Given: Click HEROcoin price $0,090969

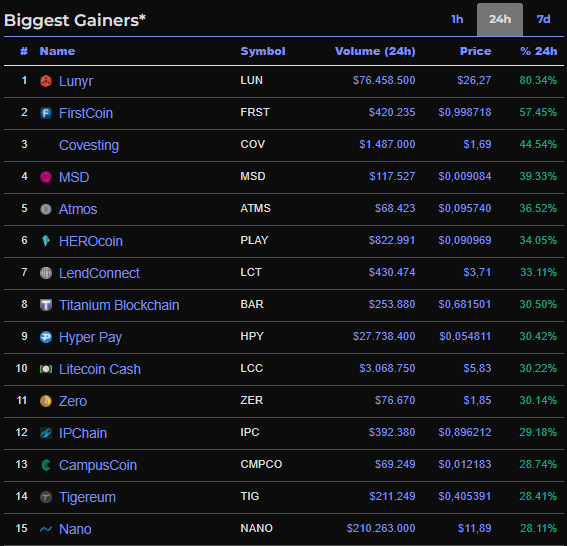Looking at the screenshot, I should point(465,240).
